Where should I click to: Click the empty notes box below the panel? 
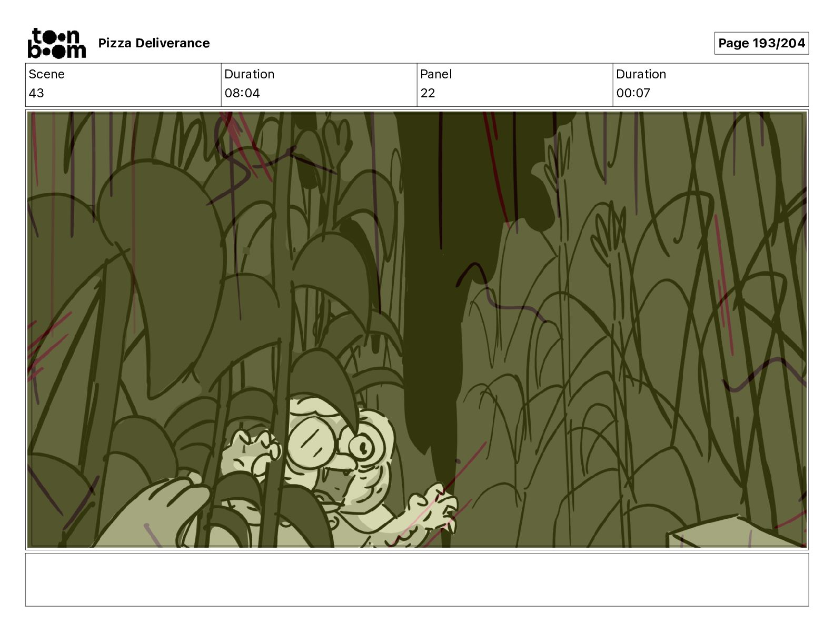coord(417,579)
